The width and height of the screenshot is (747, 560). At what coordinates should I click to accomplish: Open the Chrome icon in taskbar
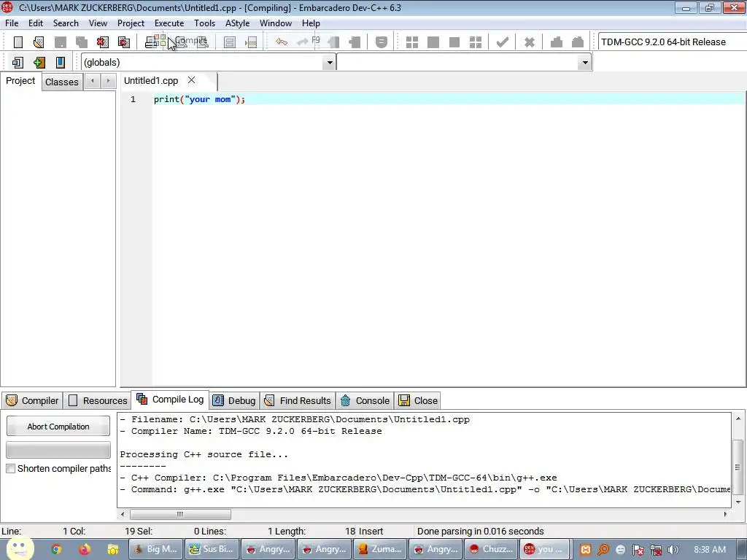pos(56,549)
